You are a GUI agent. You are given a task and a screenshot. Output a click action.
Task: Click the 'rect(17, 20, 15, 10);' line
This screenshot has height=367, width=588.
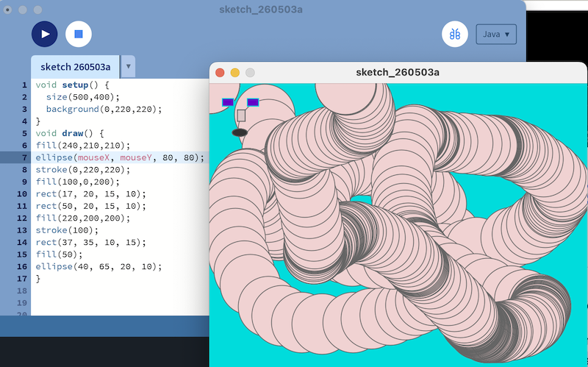(90, 194)
